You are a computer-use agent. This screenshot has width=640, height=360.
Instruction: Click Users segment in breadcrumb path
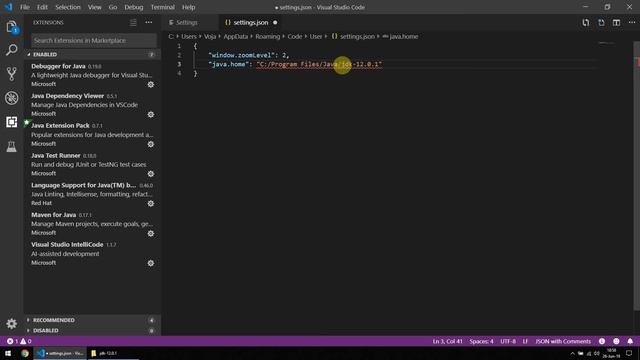[x=189, y=36]
